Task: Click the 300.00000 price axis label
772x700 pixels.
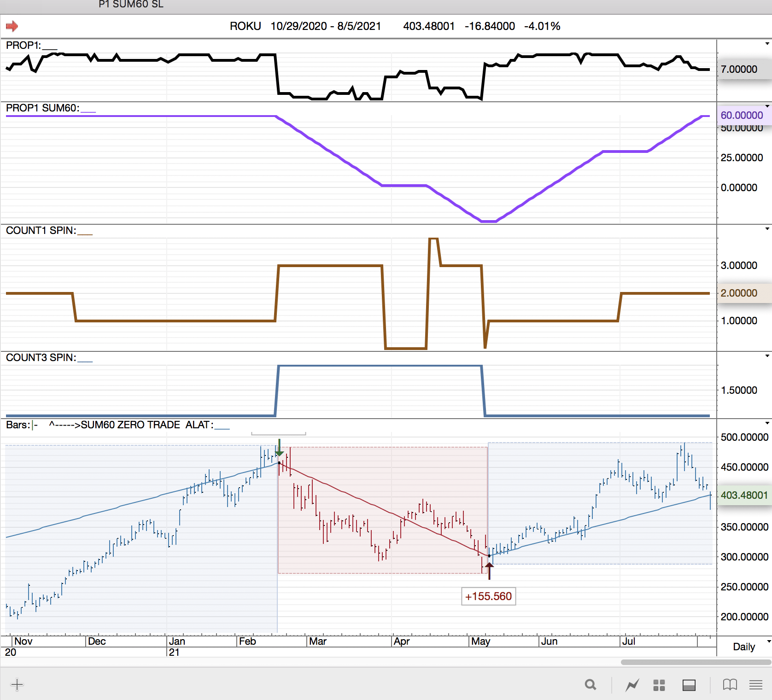Action: pos(744,557)
